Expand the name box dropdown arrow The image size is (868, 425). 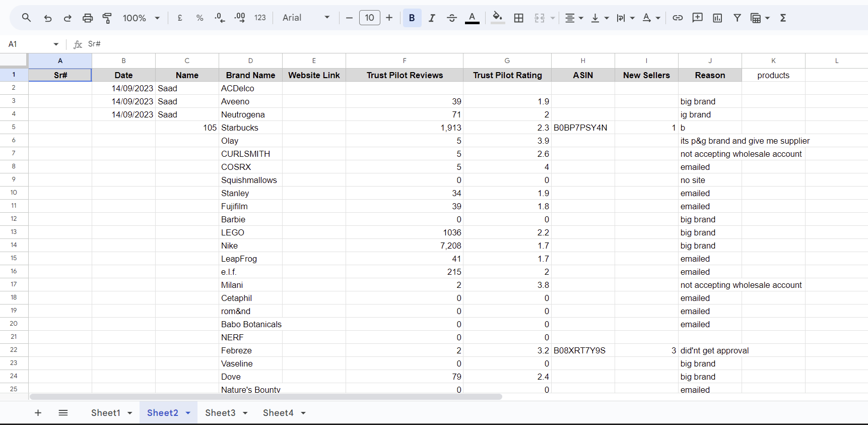click(56, 44)
